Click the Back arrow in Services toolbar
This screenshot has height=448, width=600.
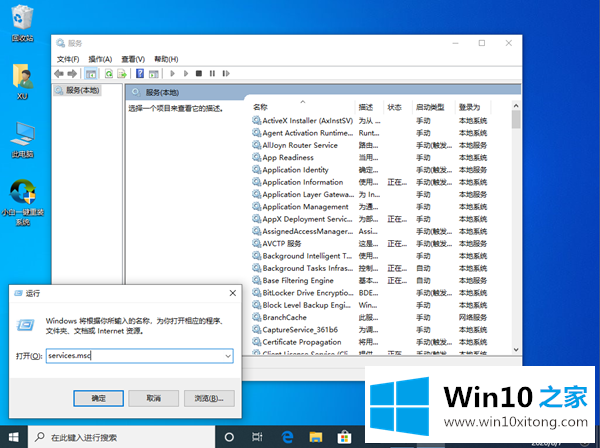pyautogui.click(x=59, y=73)
